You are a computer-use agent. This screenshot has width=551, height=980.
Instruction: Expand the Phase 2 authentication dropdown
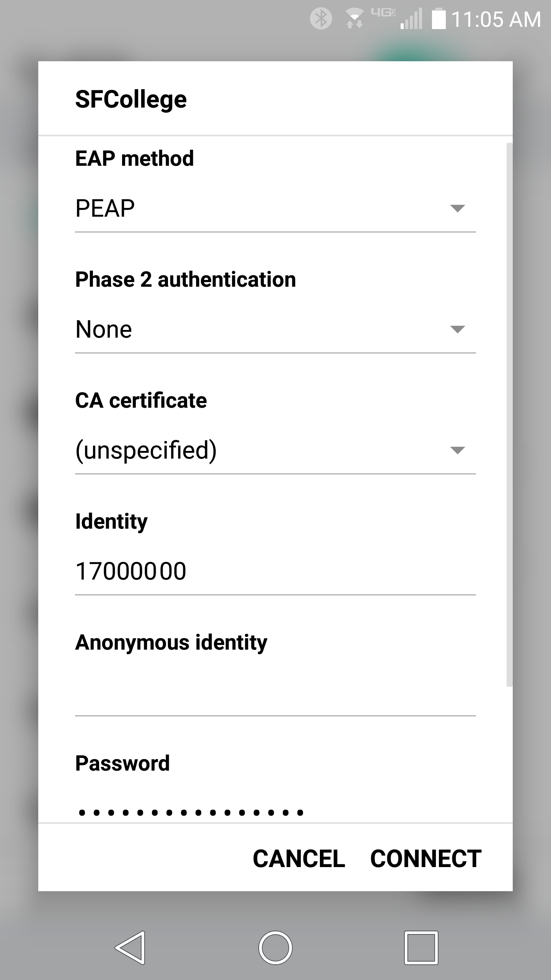tap(275, 330)
